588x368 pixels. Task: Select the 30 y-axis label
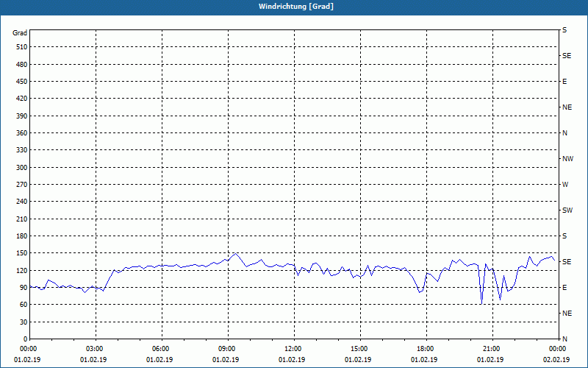[24, 322]
